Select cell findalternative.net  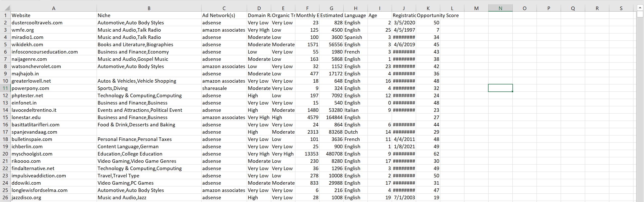pos(54,168)
